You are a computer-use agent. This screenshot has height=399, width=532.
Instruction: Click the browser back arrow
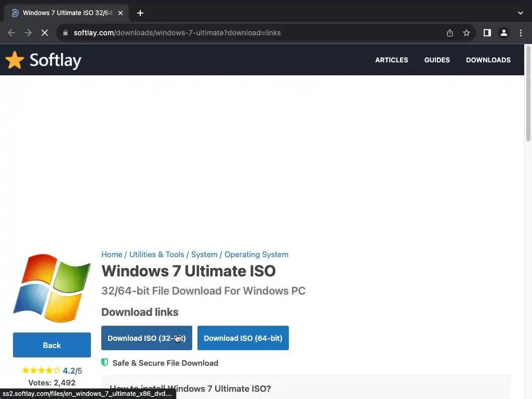tap(11, 33)
